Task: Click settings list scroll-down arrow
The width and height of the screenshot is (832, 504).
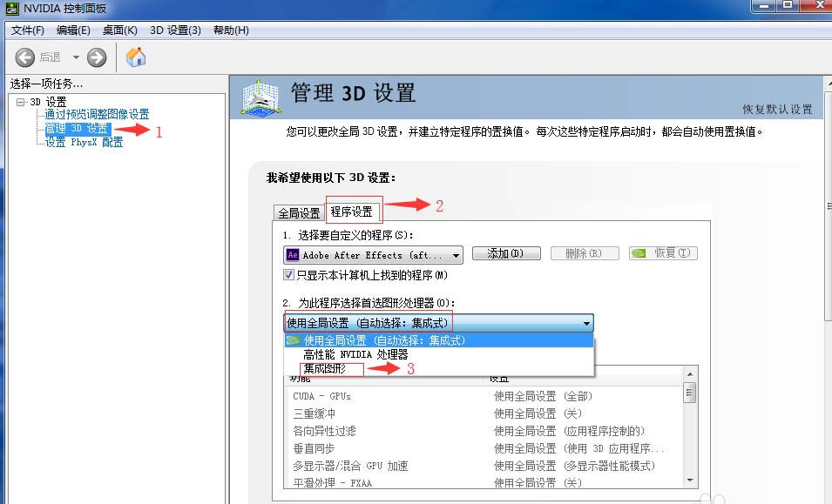Action: tap(690, 480)
